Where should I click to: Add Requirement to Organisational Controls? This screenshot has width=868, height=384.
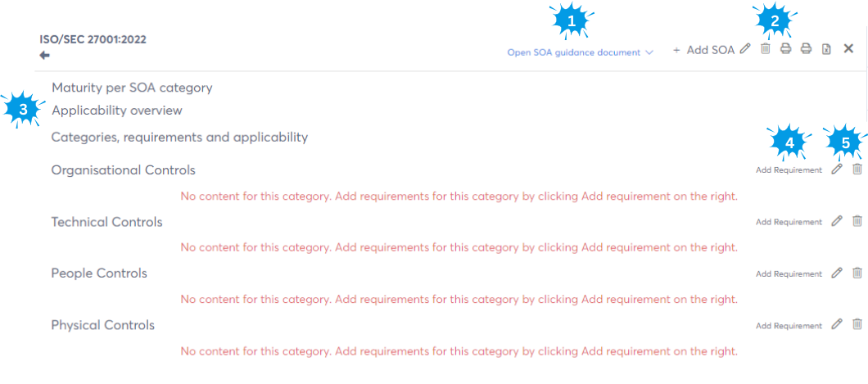(x=789, y=170)
